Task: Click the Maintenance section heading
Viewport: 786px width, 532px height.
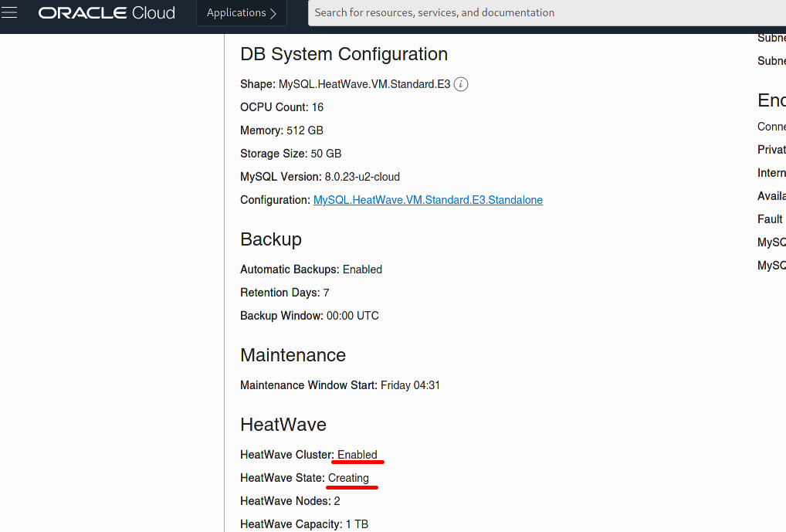Action: point(293,355)
